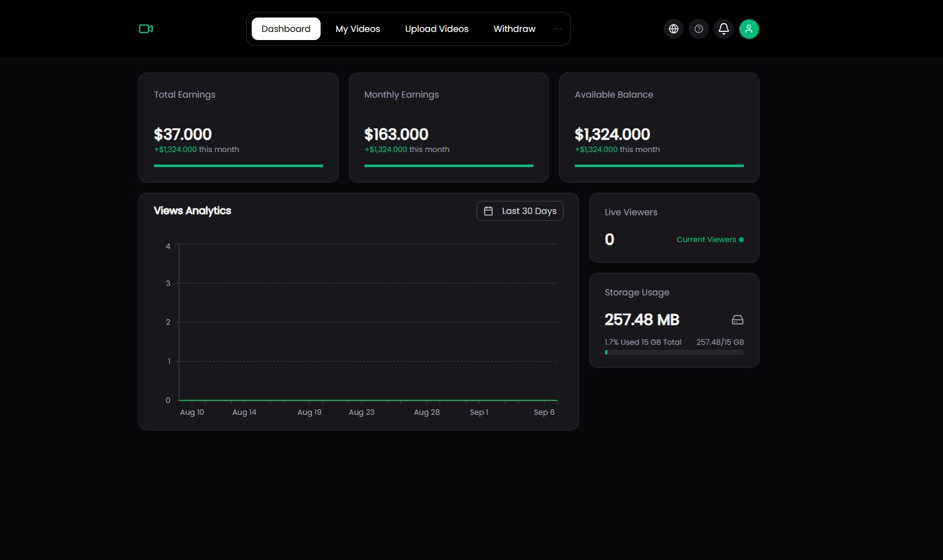The width and height of the screenshot is (943, 560).
Task: Click the storage usage progress bar
Action: click(674, 352)
